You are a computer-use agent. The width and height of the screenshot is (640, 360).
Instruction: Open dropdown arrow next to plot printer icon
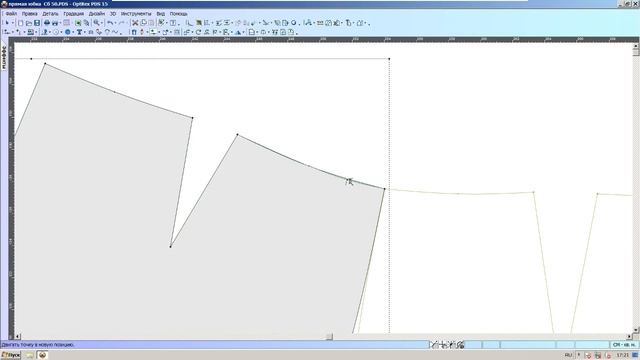pyautogui.click(x=60, y=23)
